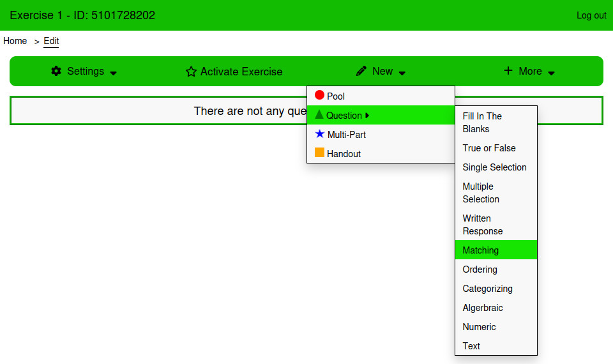The width and height of the screenshot is (613, 364).
Task: Click the blue star Multi-Part icon
Action: click(x=320, y=134)
